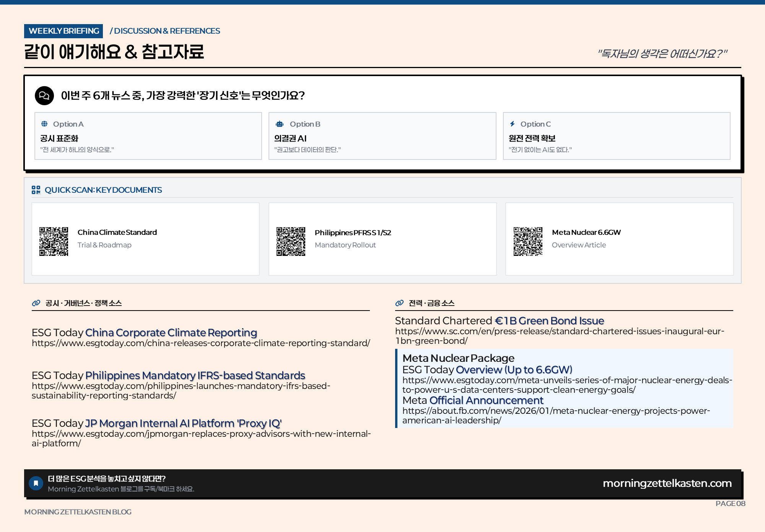Open China Corporate Climate Reporting link

171,332
